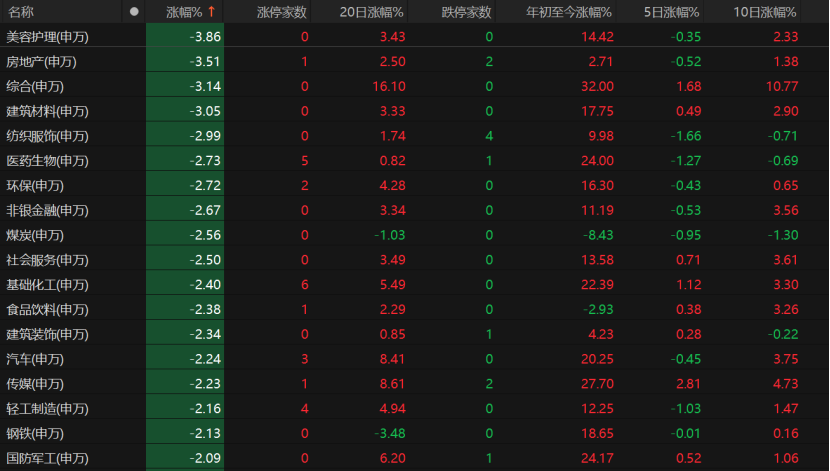Click the 6.20 twenty-day value
830x471 pixels.
393,458
